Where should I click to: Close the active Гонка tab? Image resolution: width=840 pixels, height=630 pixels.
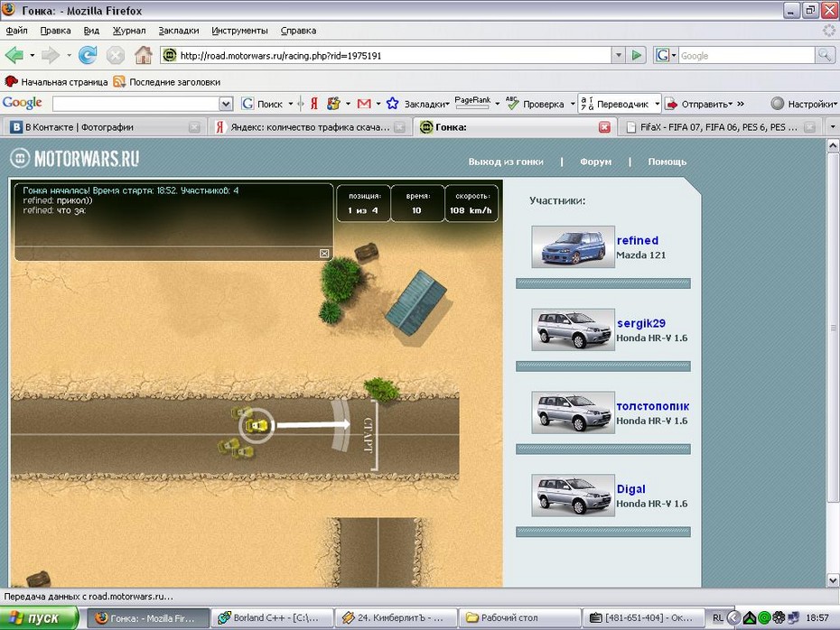click(605, 127)
